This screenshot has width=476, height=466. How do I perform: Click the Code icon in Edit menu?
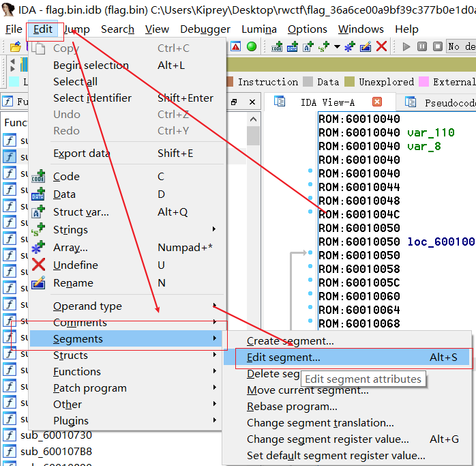pyautogui.click(x=39, y=177)
